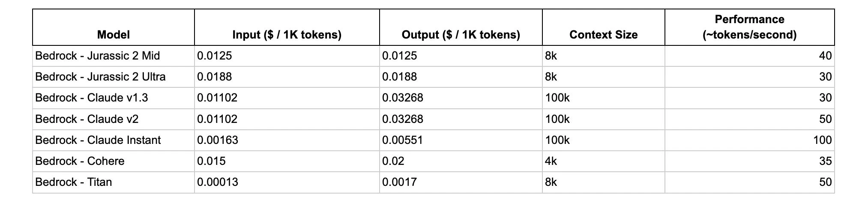Select the Bedrock - Claude v1.3 cell

[91, 98]
